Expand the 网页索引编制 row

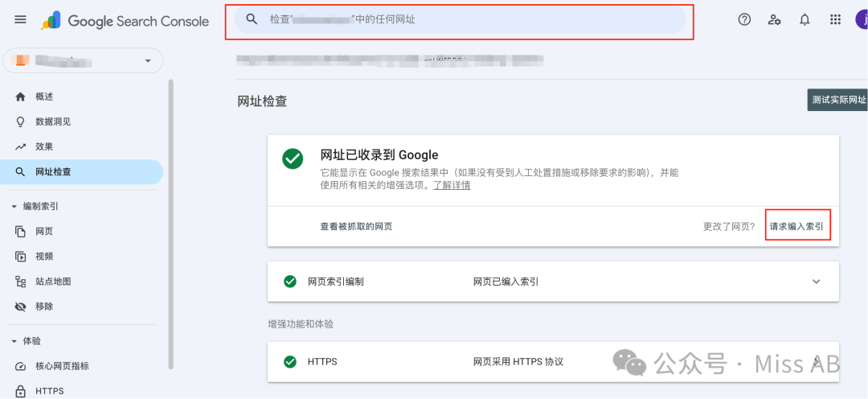point(816,282)
